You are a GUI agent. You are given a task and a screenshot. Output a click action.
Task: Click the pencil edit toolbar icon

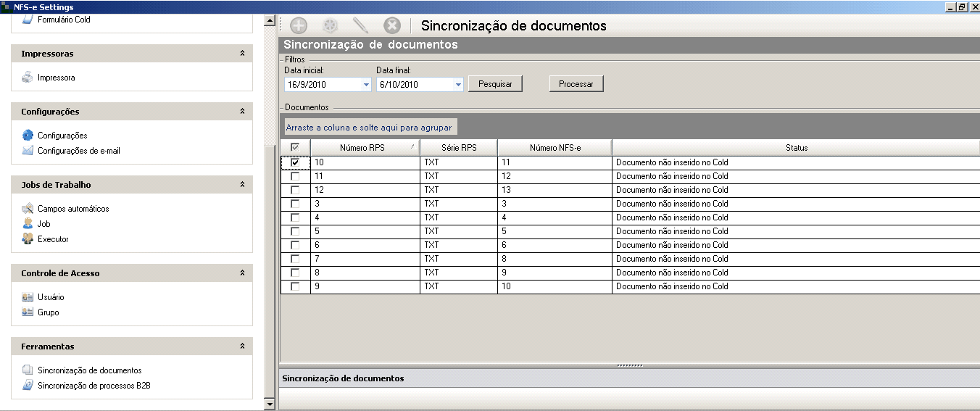[360, 26]
